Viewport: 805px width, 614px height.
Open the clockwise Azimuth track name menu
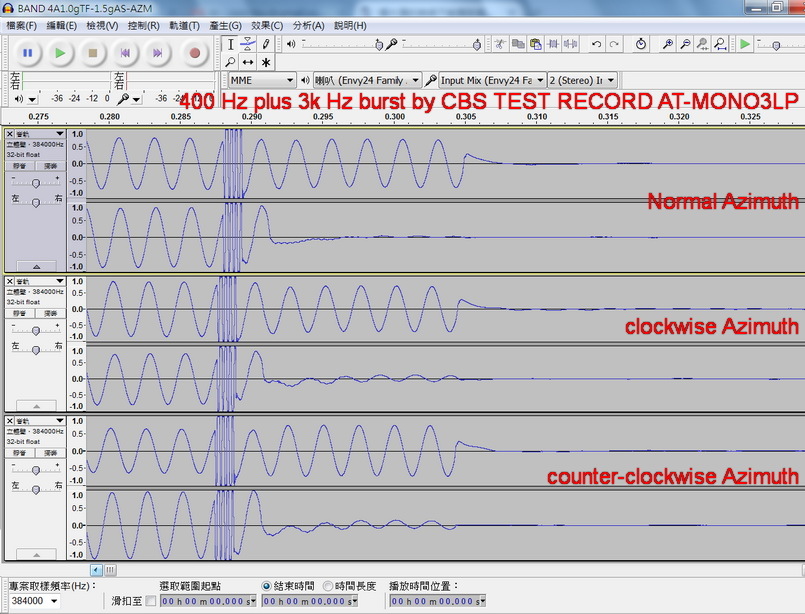[40, 281]
